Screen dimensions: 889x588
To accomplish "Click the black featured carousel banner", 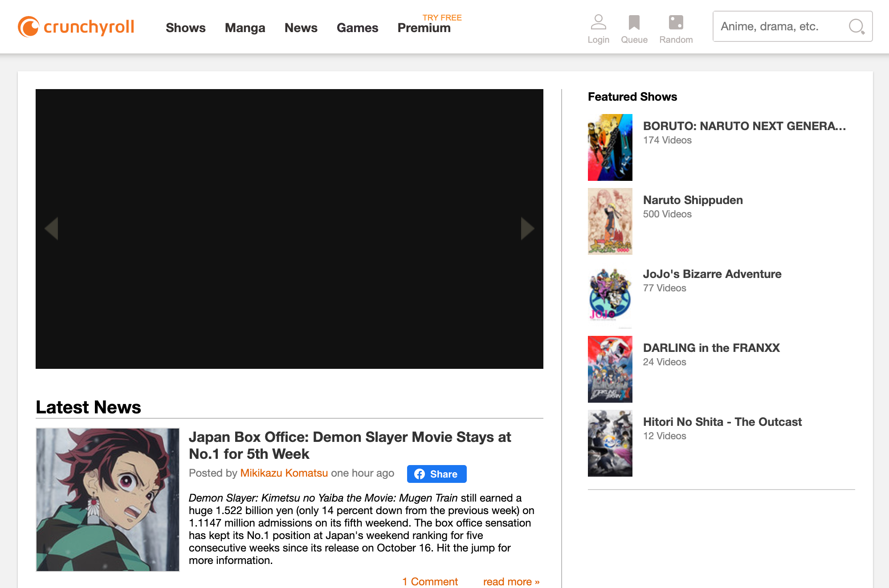I will (290, 229).
